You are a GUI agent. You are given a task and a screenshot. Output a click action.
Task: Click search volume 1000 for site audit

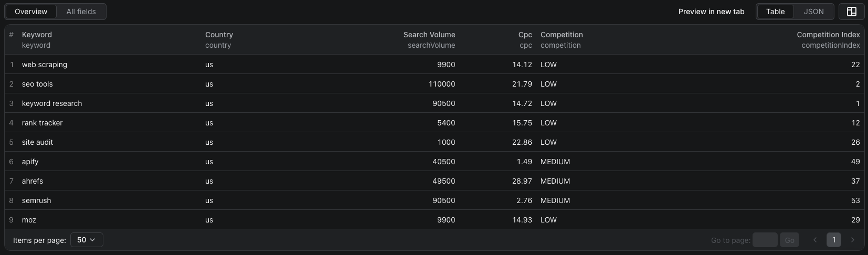click(x=446, y=142)
